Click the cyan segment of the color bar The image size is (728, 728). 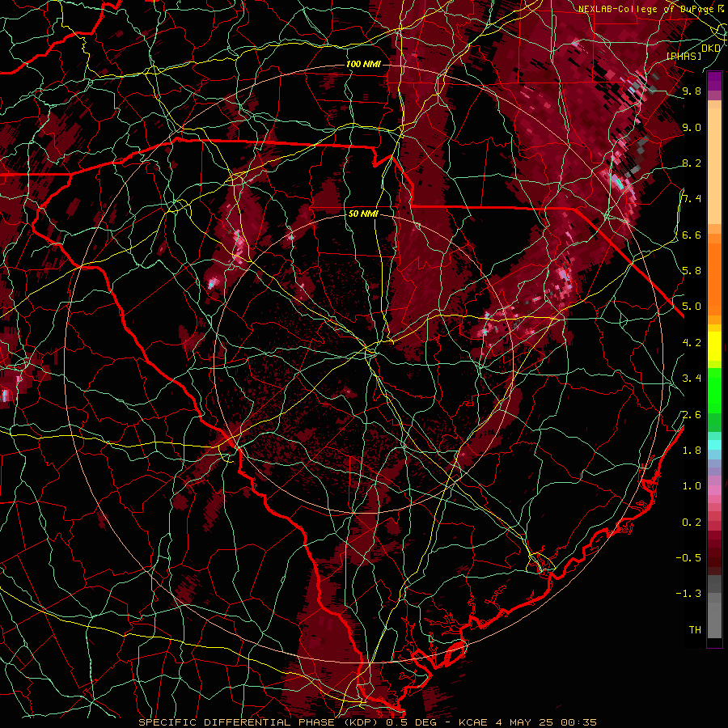(714, 445)
